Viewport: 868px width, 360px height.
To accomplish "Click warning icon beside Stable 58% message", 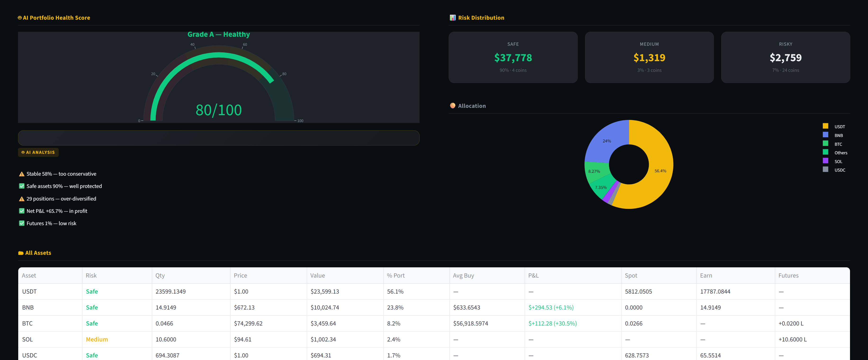I will coord(22,174).
